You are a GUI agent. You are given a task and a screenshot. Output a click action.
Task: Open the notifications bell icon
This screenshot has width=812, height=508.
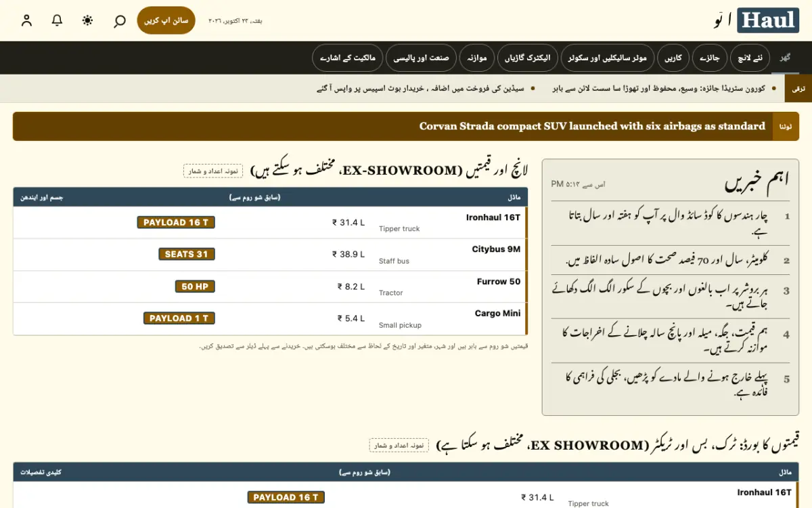point(58,20)
